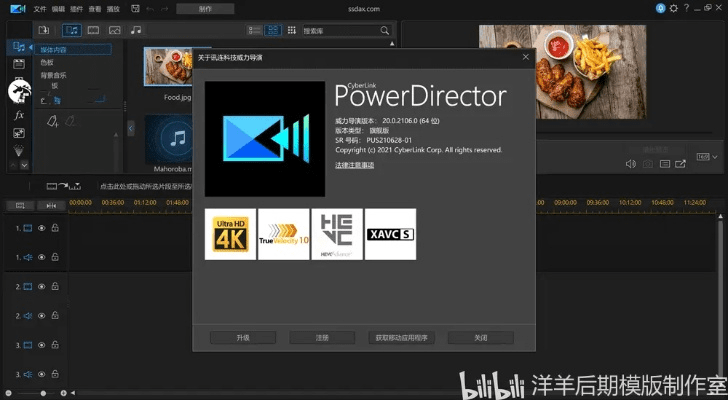Open the 16:9 aspect ratio dropdown
The width and height of the screenshot is (728, 400).
click(707, 157)
